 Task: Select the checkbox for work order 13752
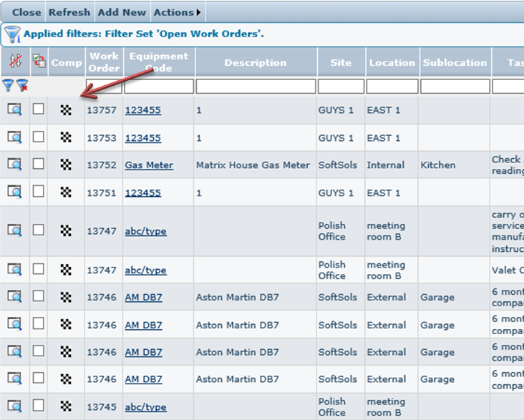[39, 165]
